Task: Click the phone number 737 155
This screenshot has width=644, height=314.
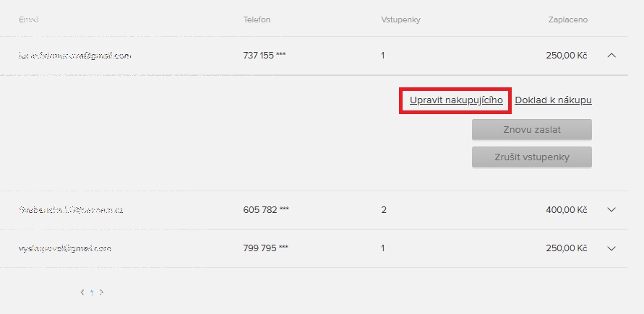Action: point(265,55)
